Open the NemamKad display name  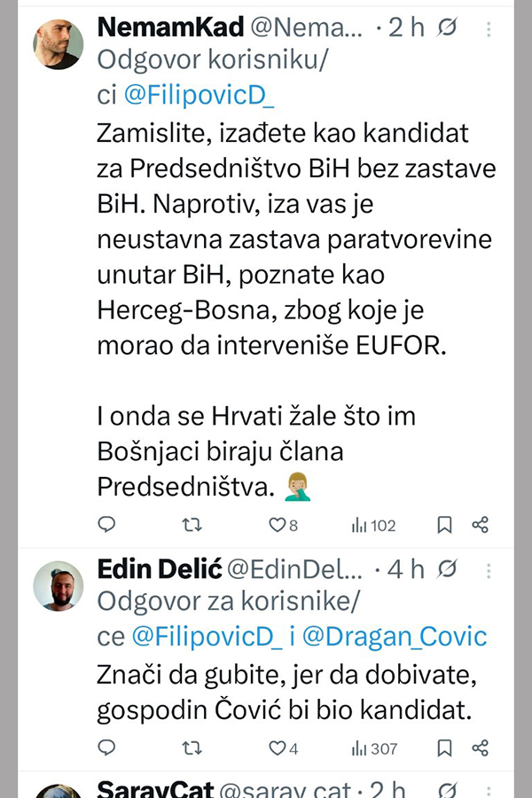coord(170,27)
